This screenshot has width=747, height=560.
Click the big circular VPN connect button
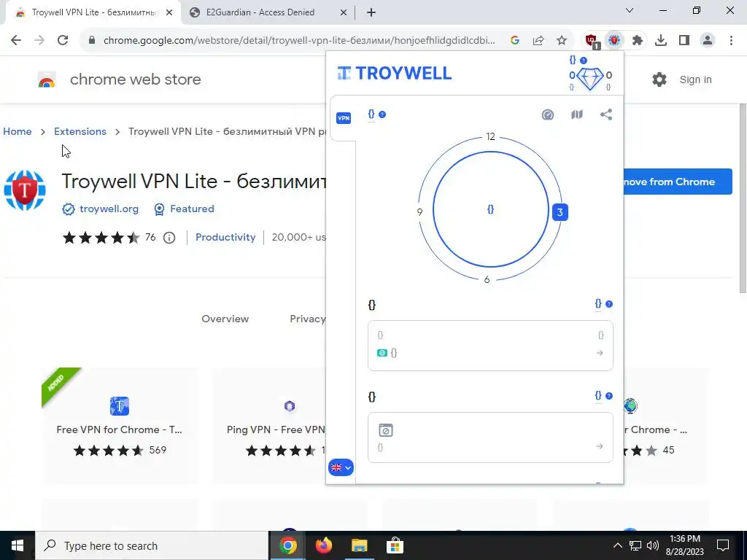point(491,209)
